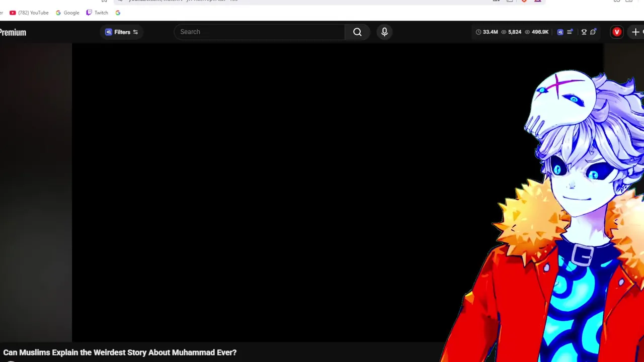Click the black video player area

click(338, 193)
